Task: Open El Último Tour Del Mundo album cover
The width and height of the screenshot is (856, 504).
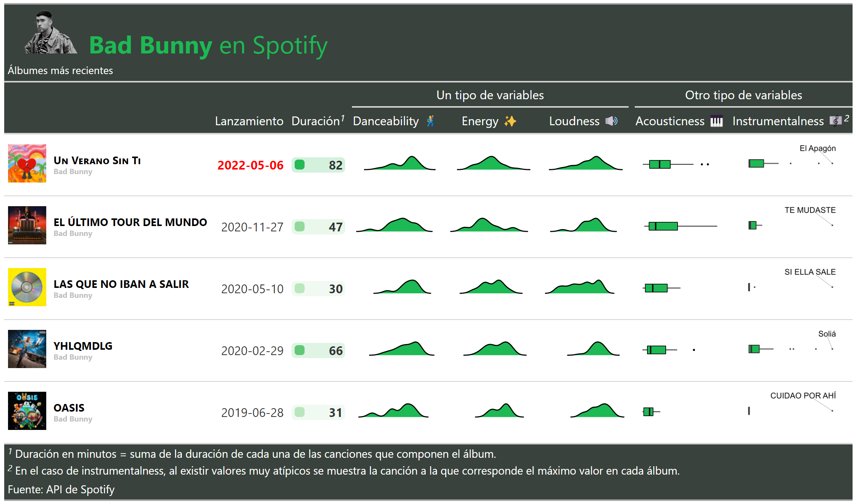Action: [x=27, y=225]
